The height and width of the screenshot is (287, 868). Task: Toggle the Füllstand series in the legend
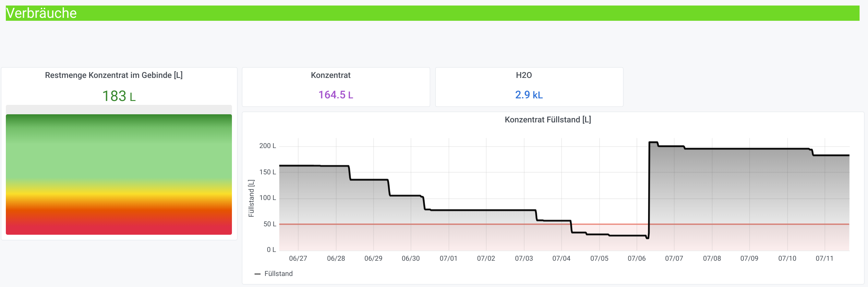click(x=278, y=273)
